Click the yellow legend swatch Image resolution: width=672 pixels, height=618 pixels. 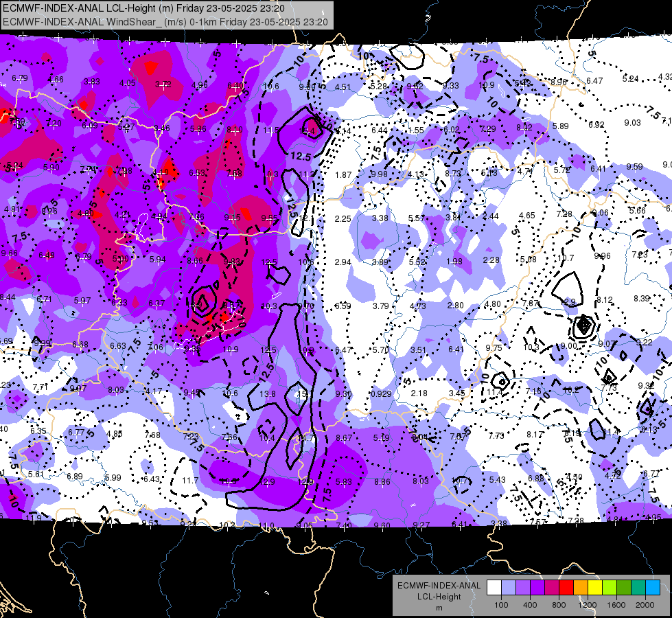[x=595, y=588]
